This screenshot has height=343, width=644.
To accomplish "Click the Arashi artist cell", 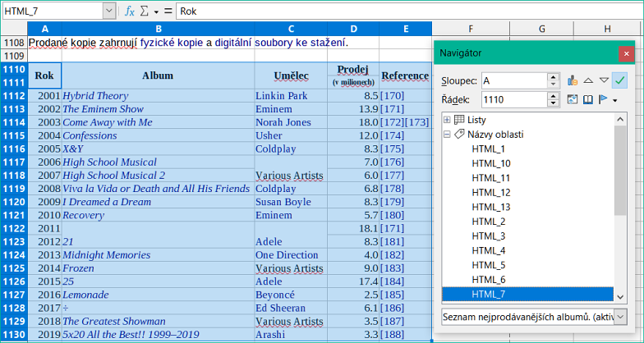I will click(x=291, y=335).
